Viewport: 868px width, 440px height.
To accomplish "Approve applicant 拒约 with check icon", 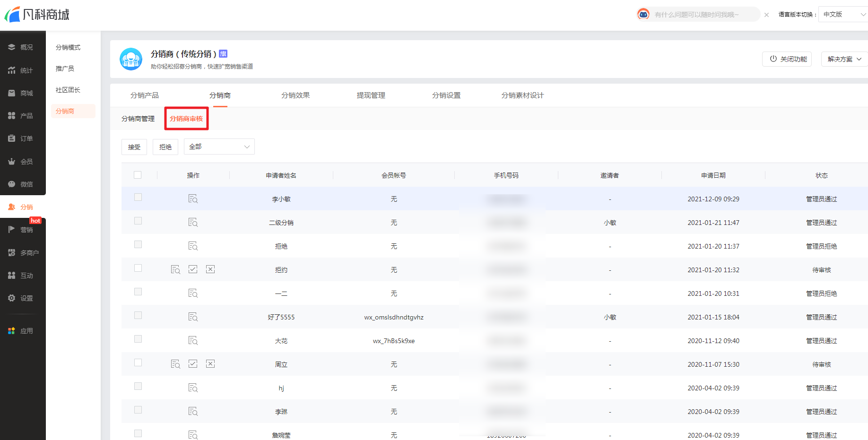I will click(193, 269).
